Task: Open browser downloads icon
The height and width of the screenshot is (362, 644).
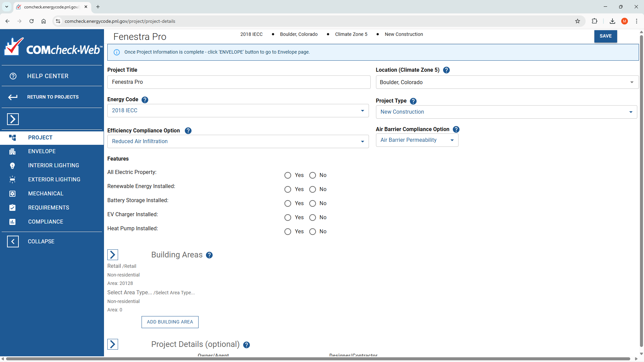Action: click(x=612, y=21)
